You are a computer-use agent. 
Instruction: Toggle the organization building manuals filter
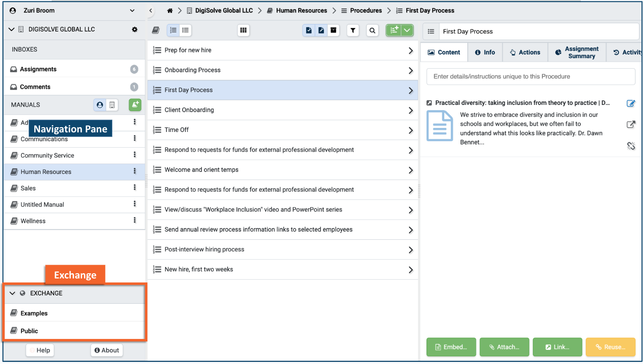pyautogui.click(x=112, y=105)
